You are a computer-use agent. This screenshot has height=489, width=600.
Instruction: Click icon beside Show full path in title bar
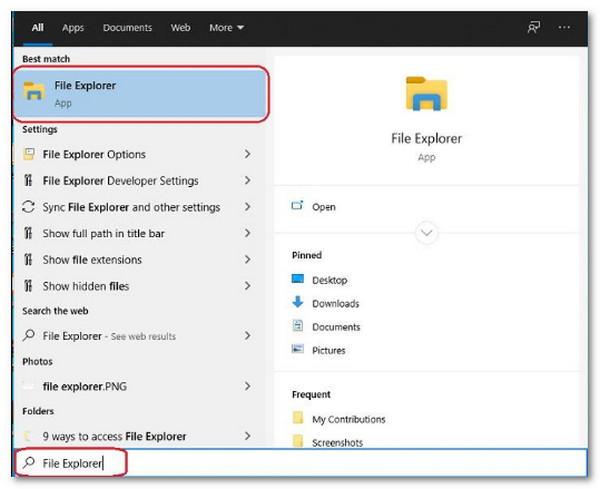tap(28, 233)
